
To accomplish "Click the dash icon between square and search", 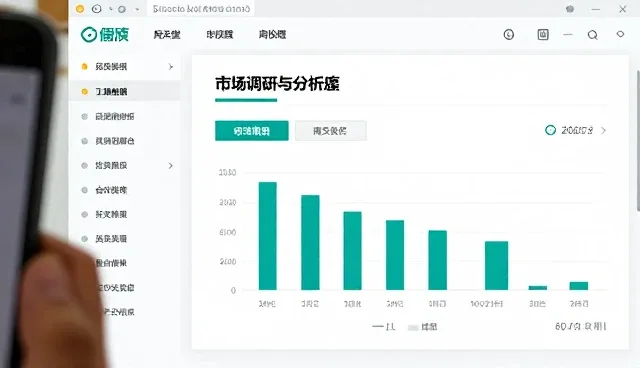I will click(568, 35).
